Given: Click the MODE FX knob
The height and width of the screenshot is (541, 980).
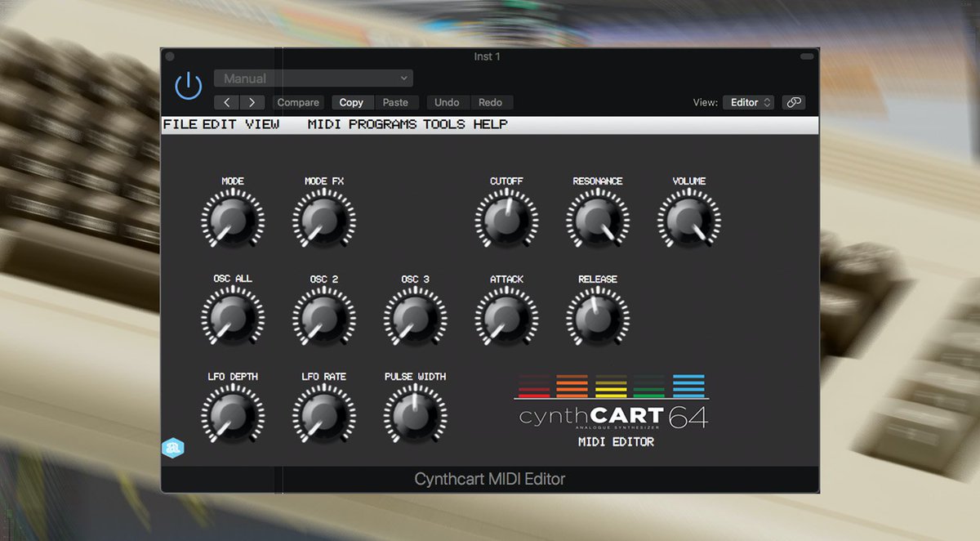Looking at the screenshot, I should pyautogui.click(x=324, y=219).
